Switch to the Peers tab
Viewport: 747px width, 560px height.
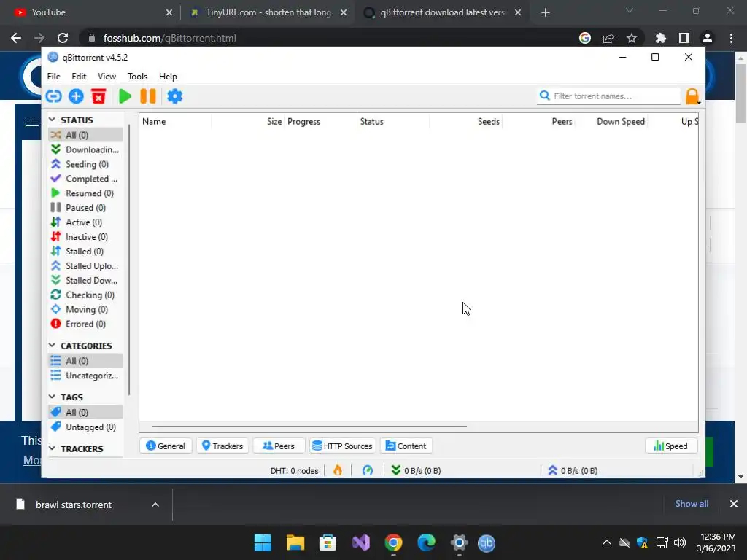pyautogui.click(x=279, y=446)
